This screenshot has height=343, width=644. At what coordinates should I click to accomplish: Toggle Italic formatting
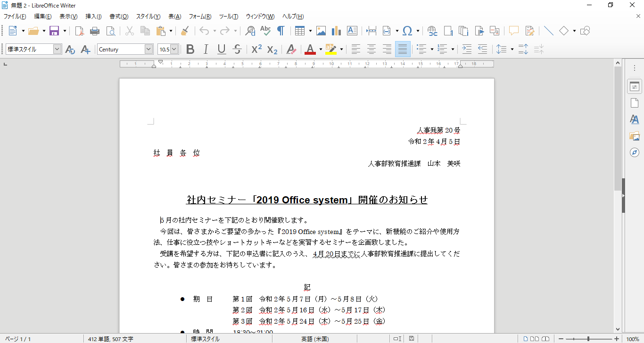[x=206, y=49]
